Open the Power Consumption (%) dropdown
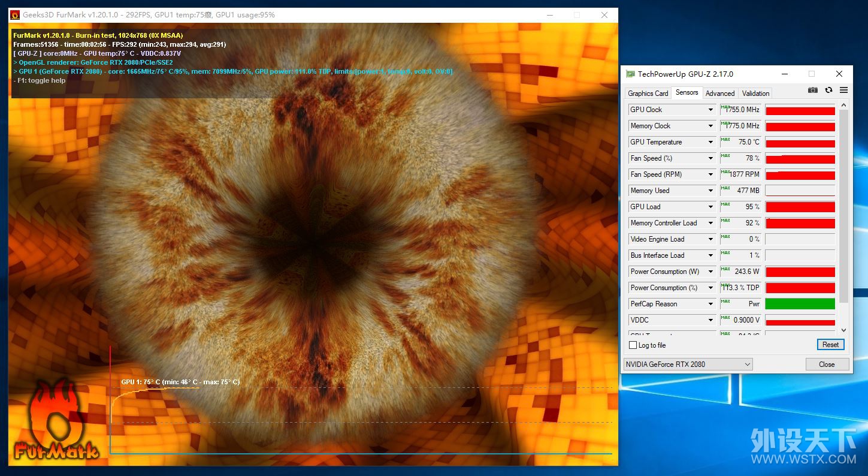 [x=711, y=288]
